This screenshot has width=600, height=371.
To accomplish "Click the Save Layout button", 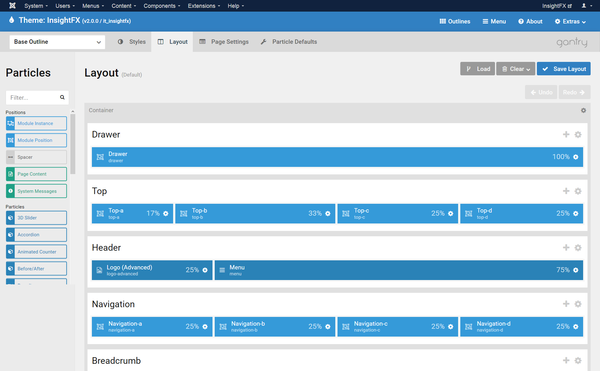I will 564,69.
